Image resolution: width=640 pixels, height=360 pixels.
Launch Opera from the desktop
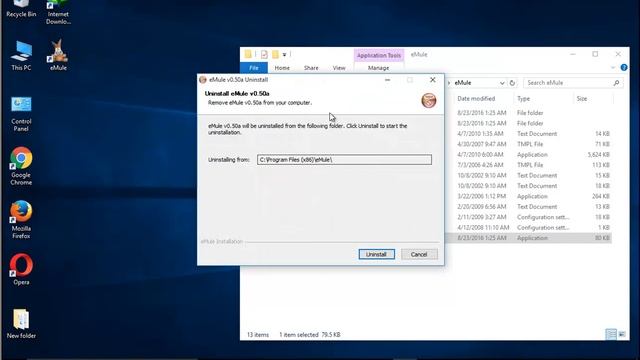pyautogui.click(x=21, y=269)
